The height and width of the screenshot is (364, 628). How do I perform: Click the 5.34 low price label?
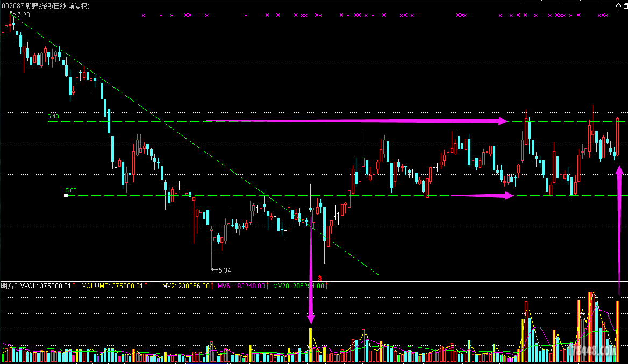pos(225,270)
